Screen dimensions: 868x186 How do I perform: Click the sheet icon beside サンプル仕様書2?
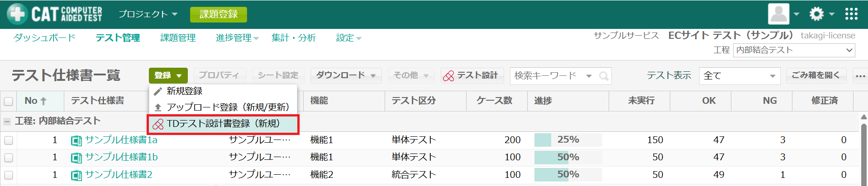coord(76,175)
